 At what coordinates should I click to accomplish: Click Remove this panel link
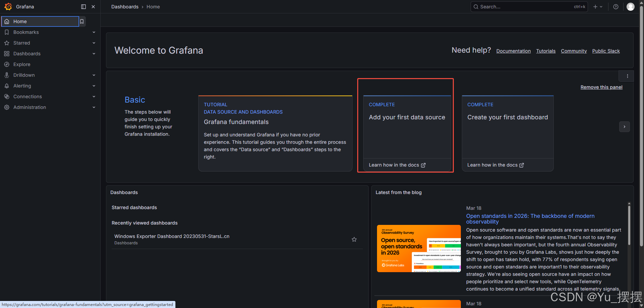(x=601, y=87)
